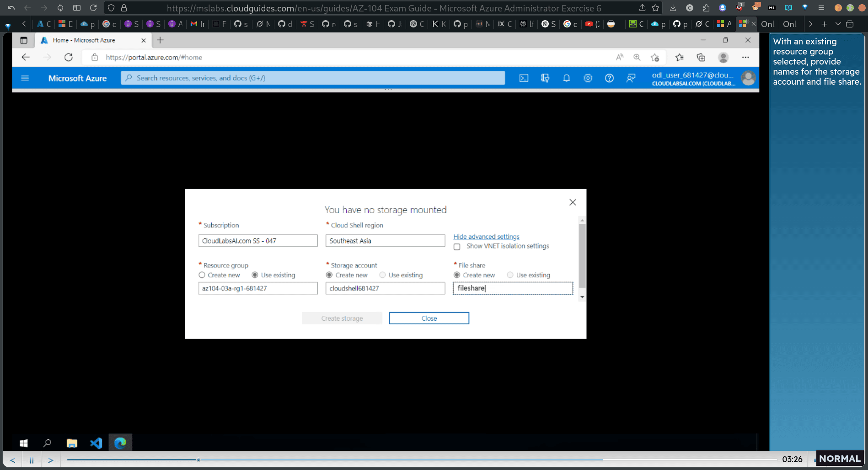Click Edge zoom magnifier icon
Screen dimensions: 868x470
coord(637,57)
